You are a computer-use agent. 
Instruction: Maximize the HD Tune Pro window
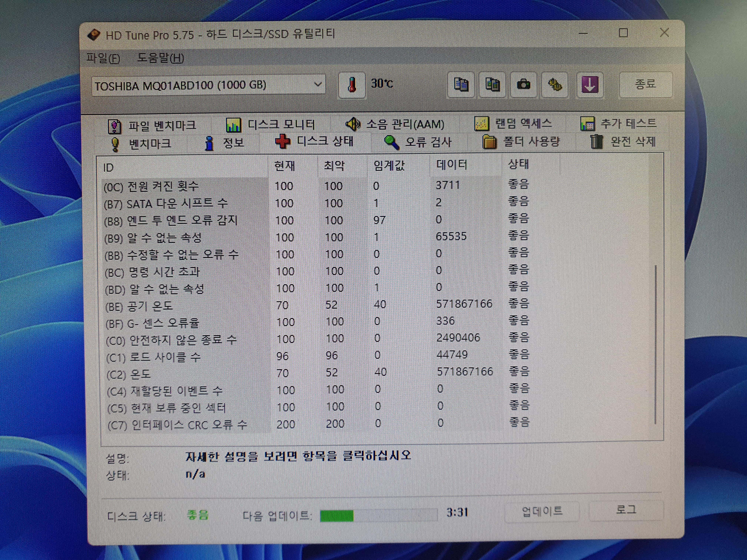[623, 33]
